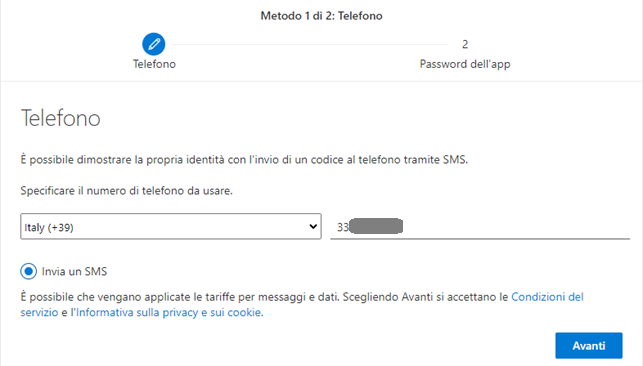
Task: Select the Telefono step label under pencil
Action: 154,64
